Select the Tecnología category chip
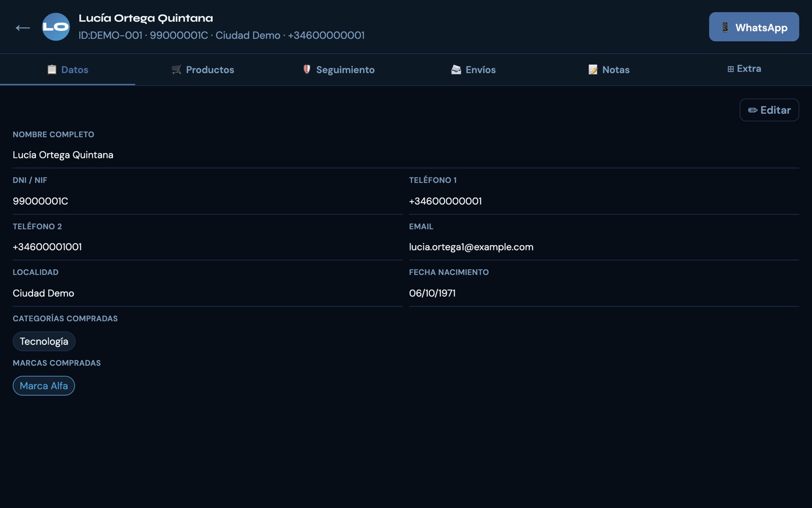 coord(44,341)
